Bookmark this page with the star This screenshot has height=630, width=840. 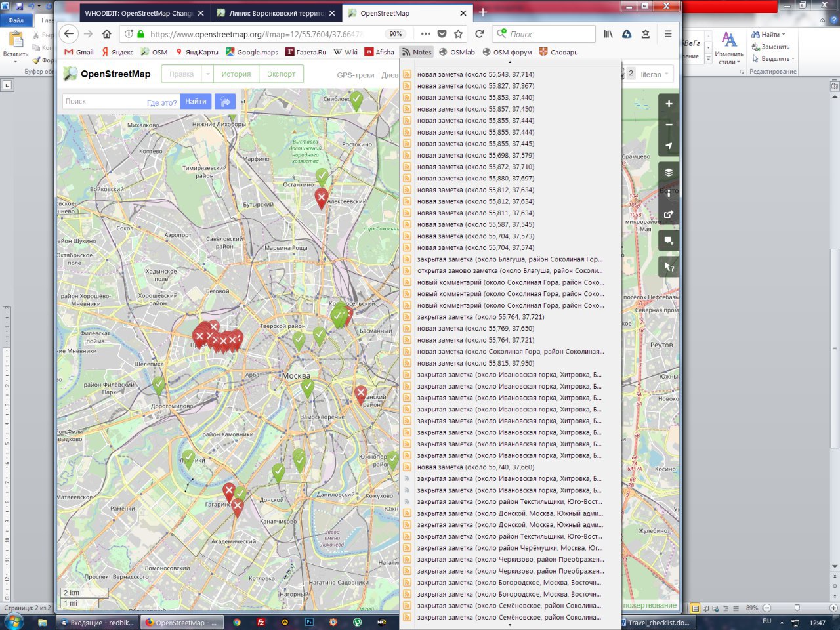tap(458, 34)
